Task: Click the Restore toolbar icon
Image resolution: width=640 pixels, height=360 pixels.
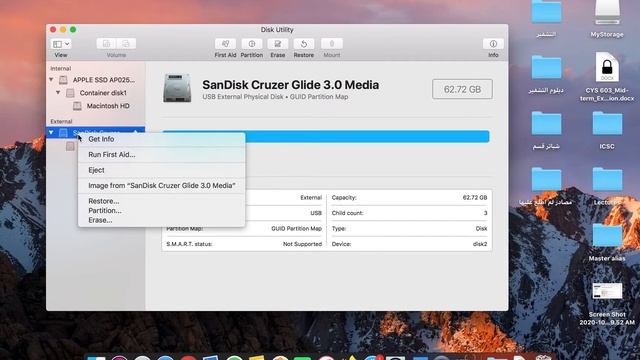Action: pyautogui.click(x=304, y=44)
